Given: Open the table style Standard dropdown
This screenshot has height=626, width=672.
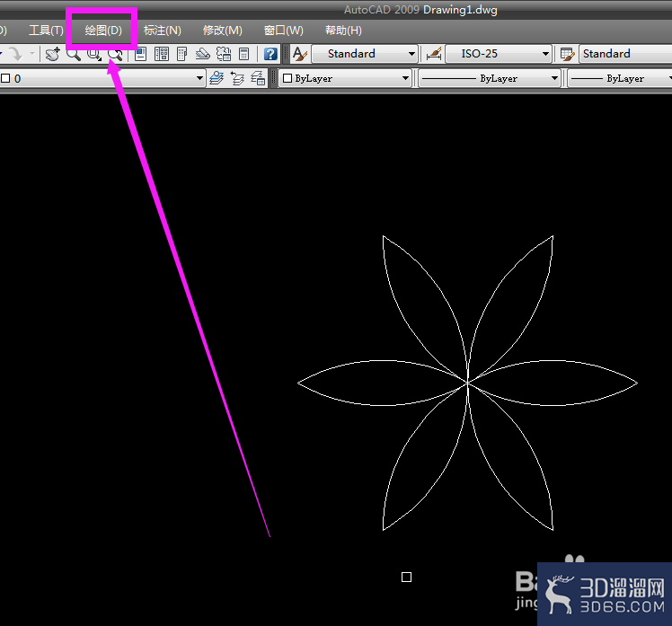Looking at the screenshot, I should [625, 54].
